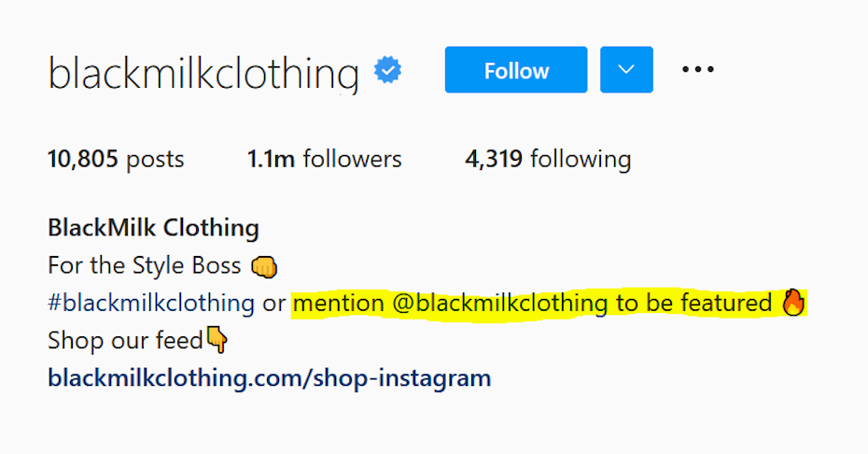Click the fist bump emoji
Viewport: 868px width, 454px height.
coord(264,266)
